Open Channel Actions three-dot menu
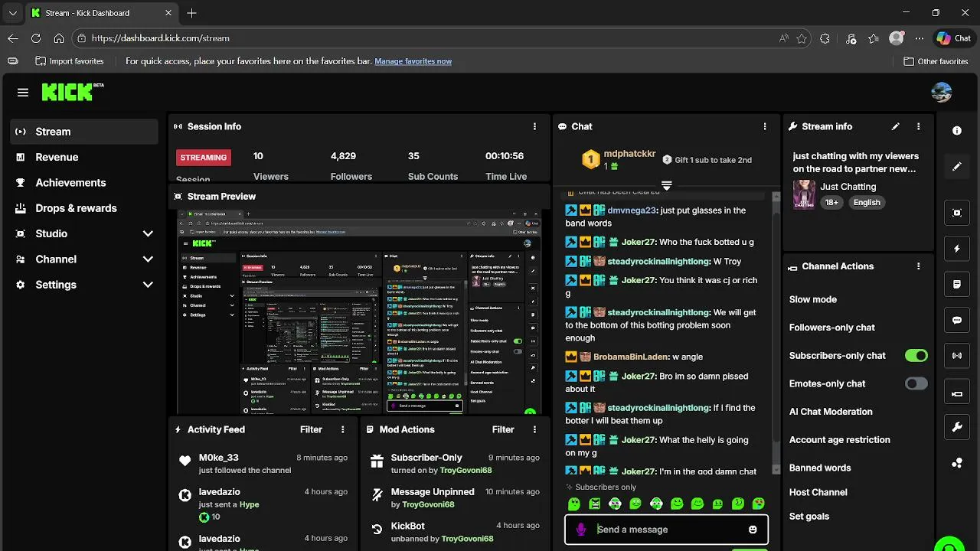 pyautogui.click(x=919, y=266)
